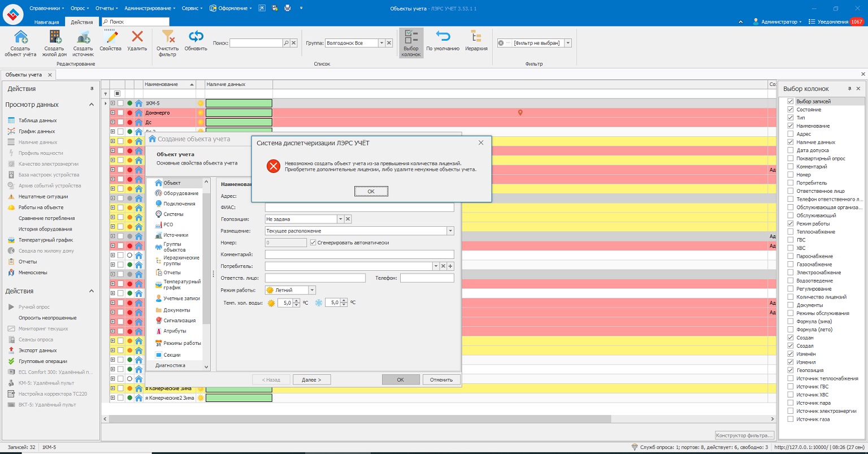Click the Создать источник icon
This screenshot has width=868, height=454.
[83, 37]
